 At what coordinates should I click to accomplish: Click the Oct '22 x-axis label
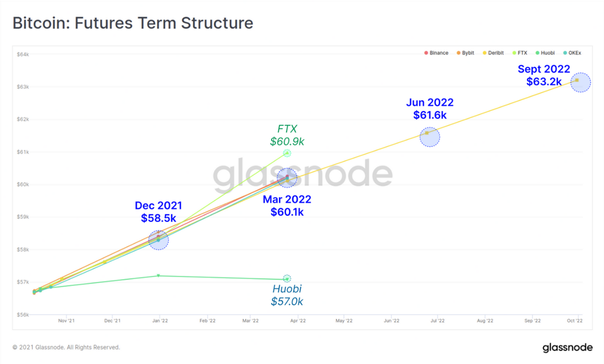click(x=574, y=321)
